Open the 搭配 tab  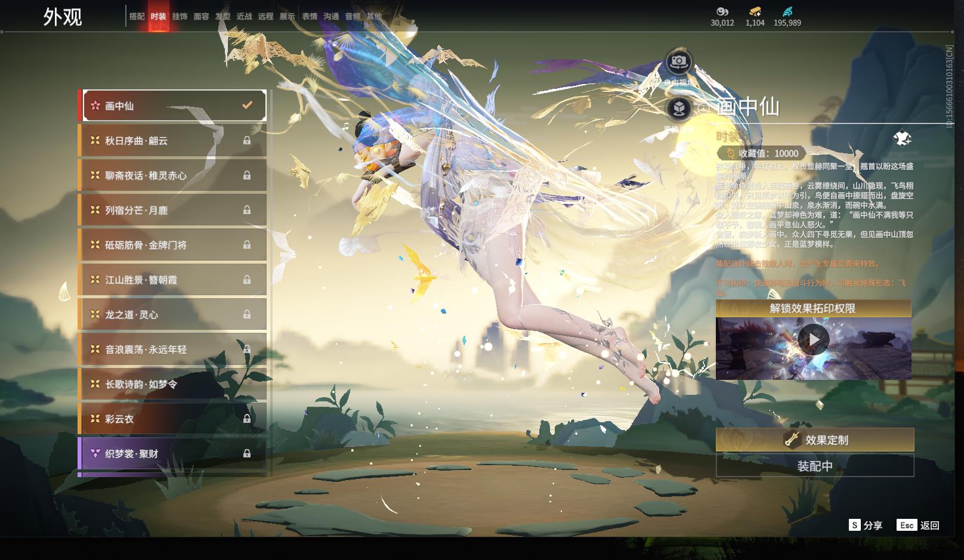click(137, 16)
